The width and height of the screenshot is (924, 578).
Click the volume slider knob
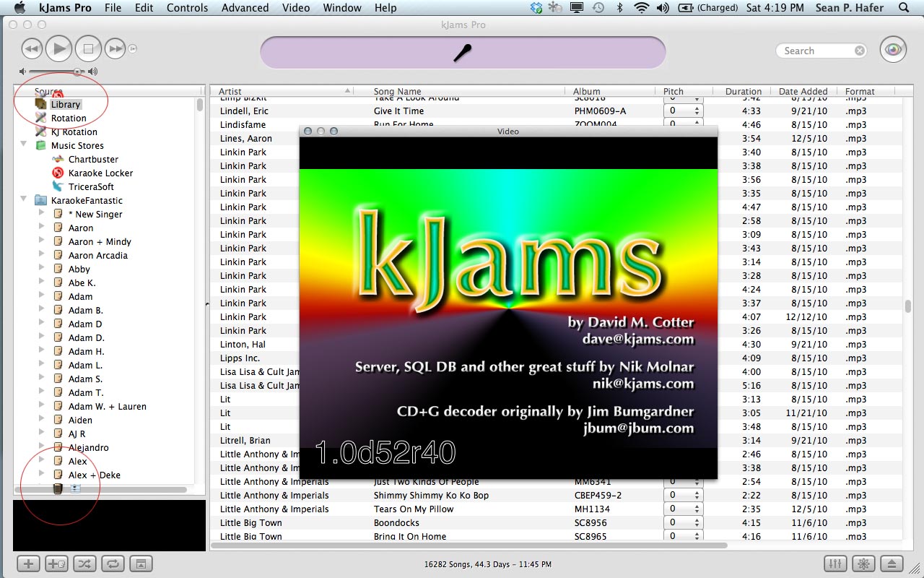[77, 72]
